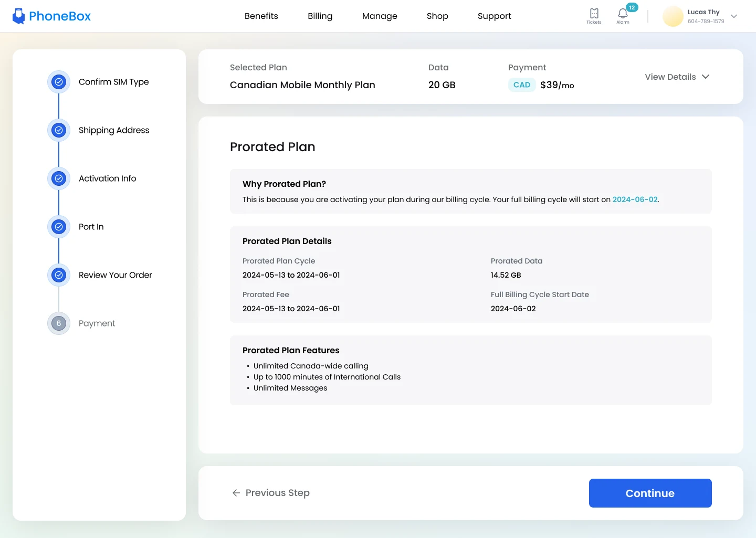756x538 pixels.
Task: Click the Lucas Thy account name
Action: (703, 12)
